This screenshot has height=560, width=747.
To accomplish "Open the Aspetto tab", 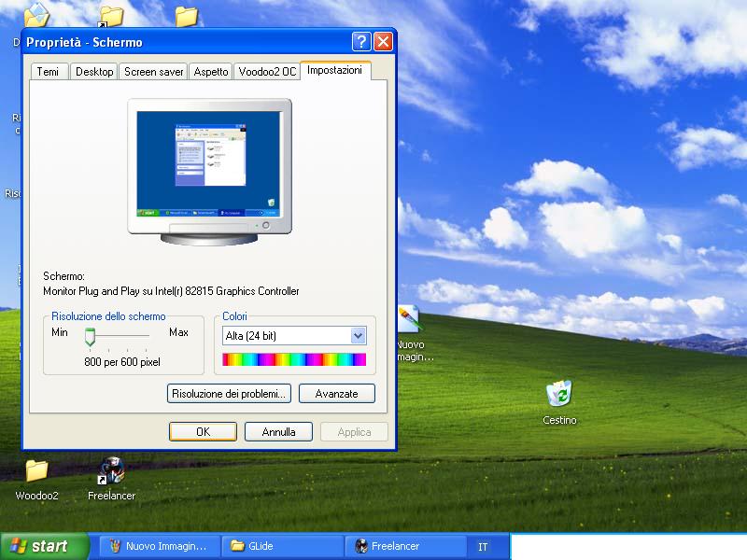I will (x=211, y=72).
